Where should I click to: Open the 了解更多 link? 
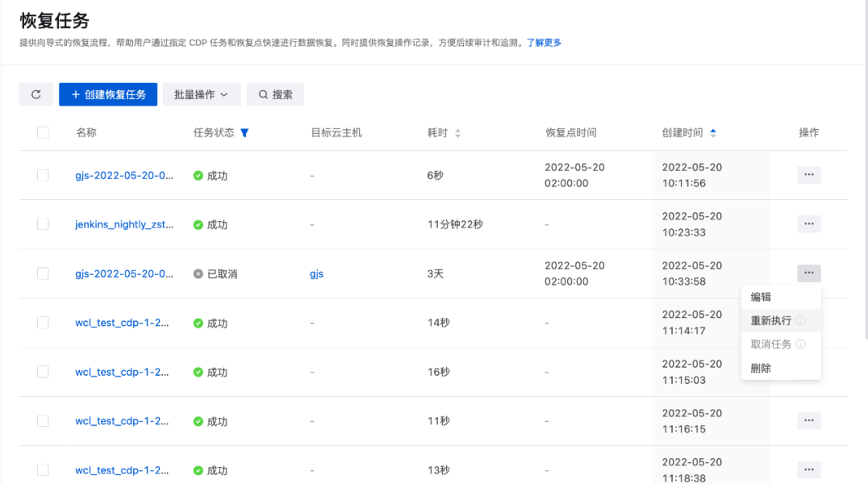coord(544,43)
